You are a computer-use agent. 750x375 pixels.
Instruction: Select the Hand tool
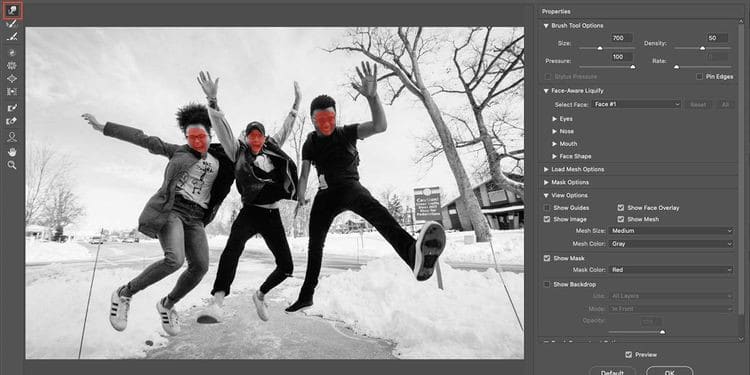12,152
